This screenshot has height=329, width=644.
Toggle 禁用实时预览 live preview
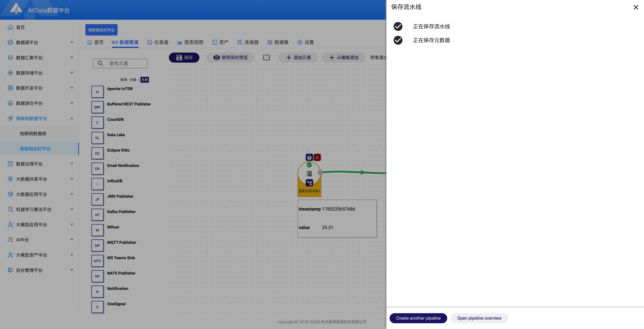pyautogui.click(x=230, y=57)
